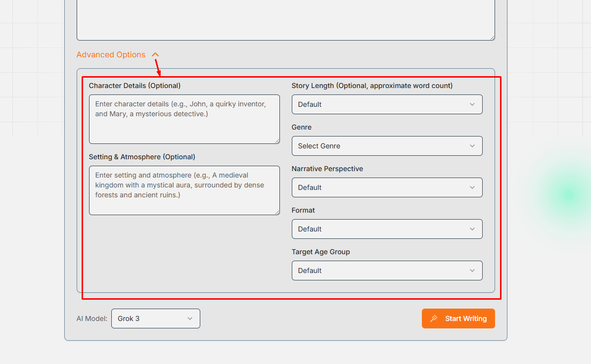Click the top story textarea resize handle
This screenshot has height=364, width=591.
492,38
